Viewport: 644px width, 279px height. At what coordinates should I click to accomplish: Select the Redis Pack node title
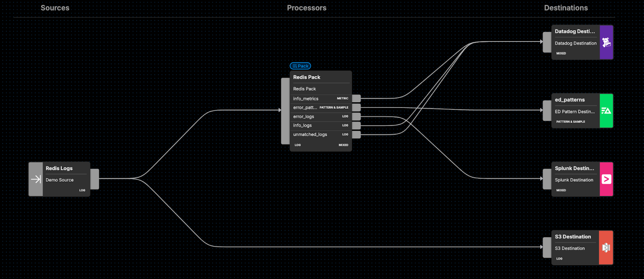pyautogui.click(x=307, y=77)
